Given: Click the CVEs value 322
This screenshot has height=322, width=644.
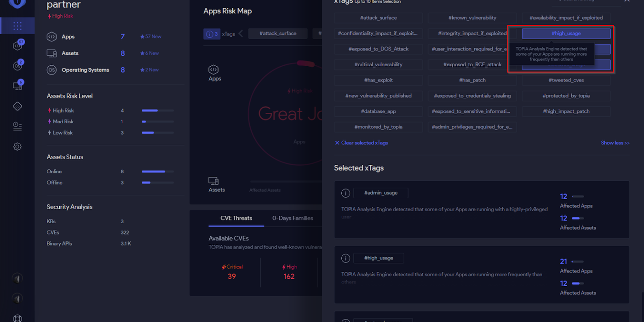Looking at the screenshot, I should tap(125, 233).
